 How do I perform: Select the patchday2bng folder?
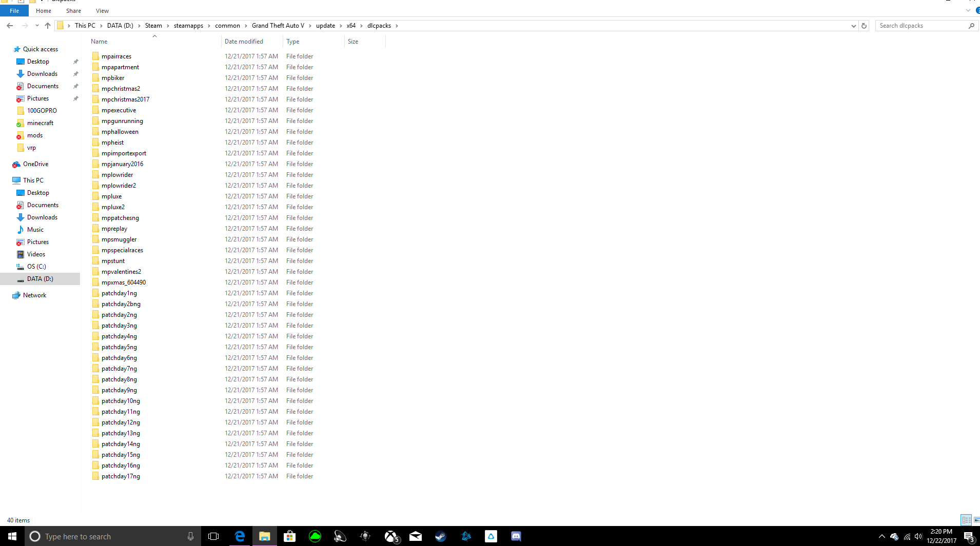coord(121,304)
